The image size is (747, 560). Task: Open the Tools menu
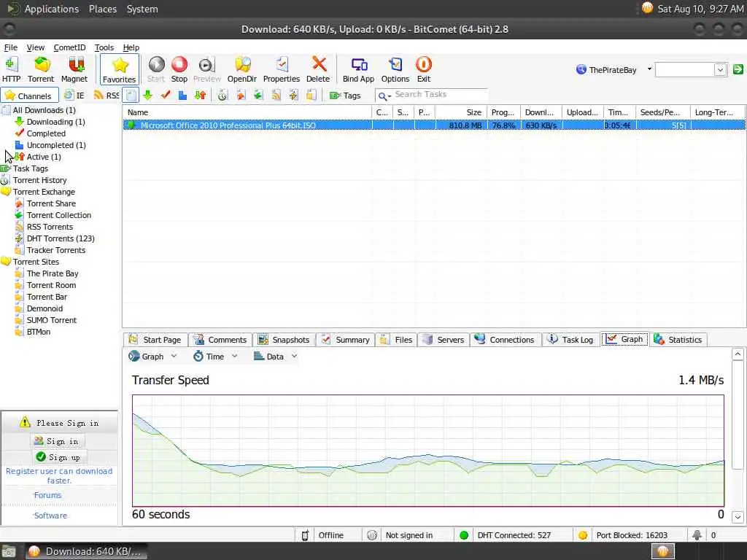pyautogui.click(x=104, y=47)
